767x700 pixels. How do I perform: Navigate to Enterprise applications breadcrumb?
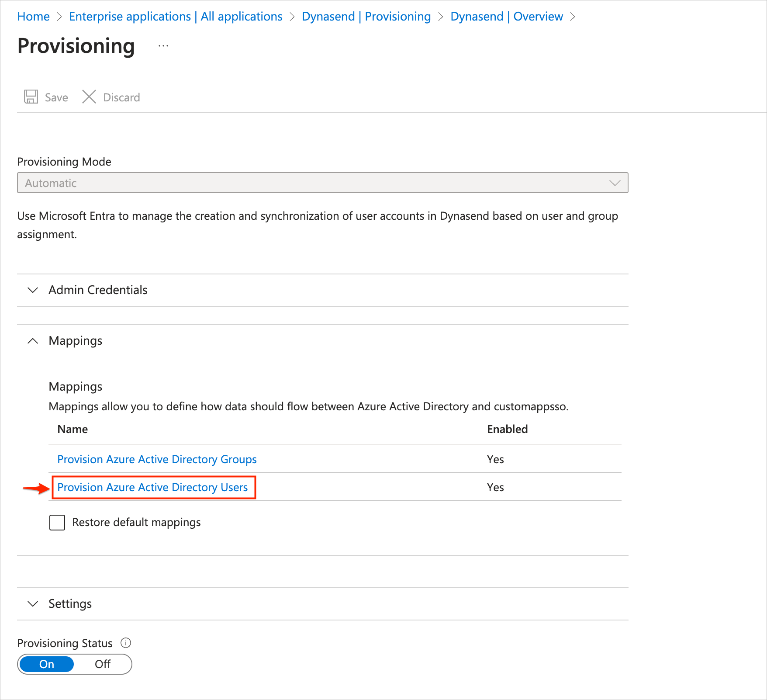176,17
